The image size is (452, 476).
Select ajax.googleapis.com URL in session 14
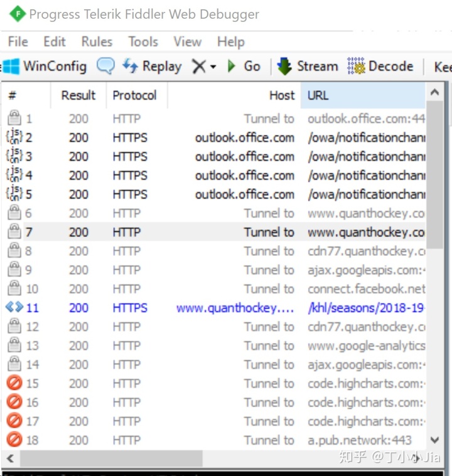pos(366,364)
